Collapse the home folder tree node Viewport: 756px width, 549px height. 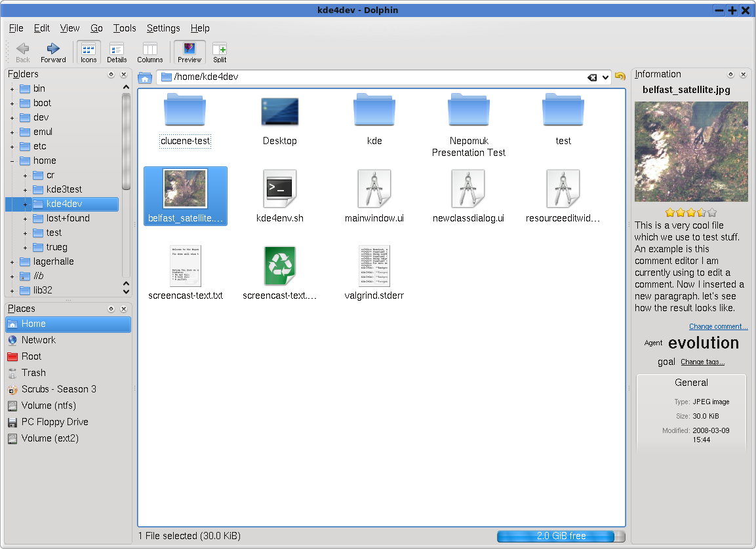pos(12,161)
